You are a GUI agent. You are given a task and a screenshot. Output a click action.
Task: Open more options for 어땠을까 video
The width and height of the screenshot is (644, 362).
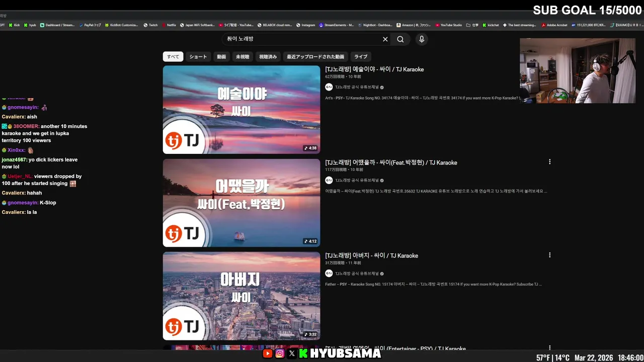(x=549, y=162)
